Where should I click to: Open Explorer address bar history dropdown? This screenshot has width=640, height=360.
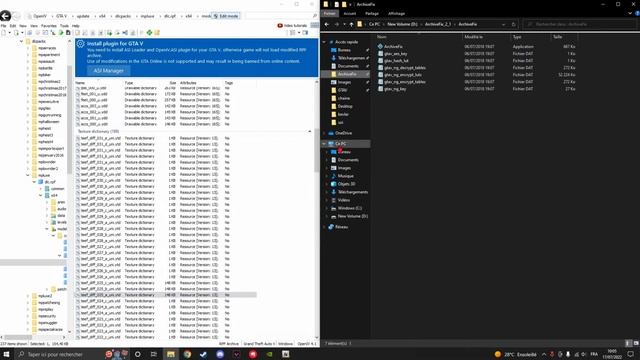click(504, 24)
